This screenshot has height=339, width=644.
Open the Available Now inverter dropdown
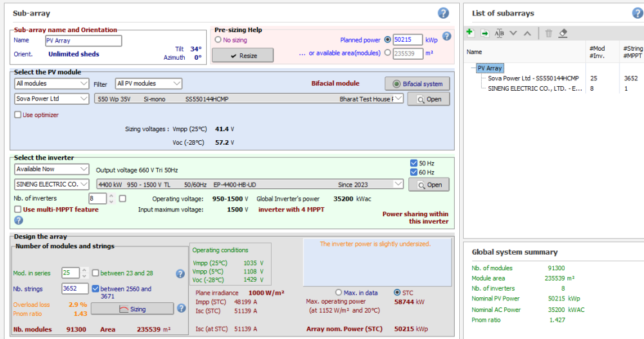pos(52,169)
